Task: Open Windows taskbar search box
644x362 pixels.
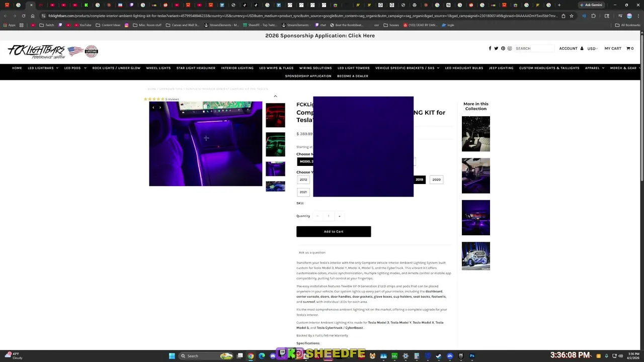Action: [205, 356]
